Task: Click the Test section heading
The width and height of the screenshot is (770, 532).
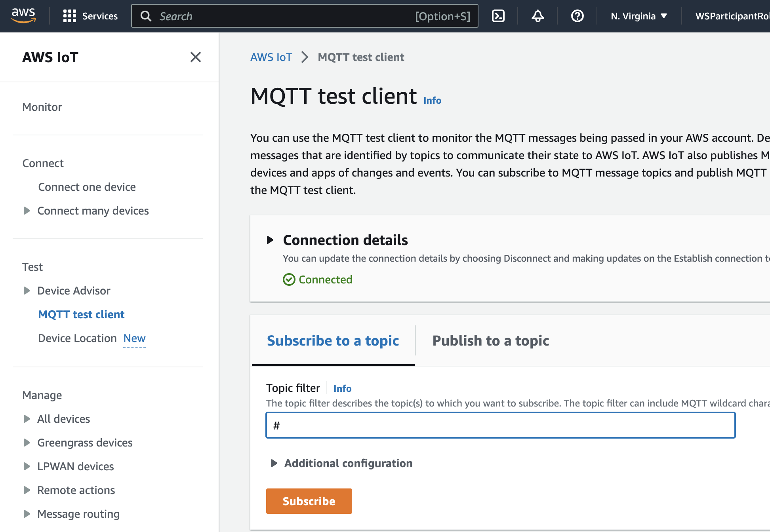Action: coord(32,267)
